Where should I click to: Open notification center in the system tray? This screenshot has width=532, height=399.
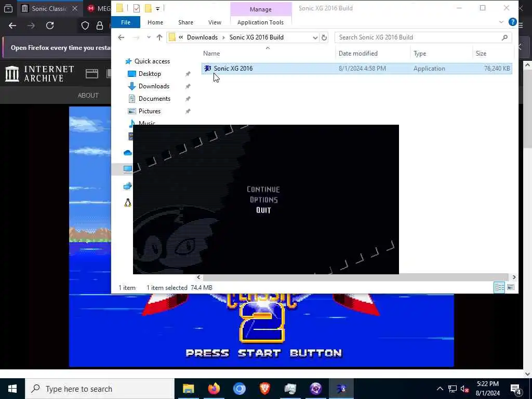[x=515, y=389]
